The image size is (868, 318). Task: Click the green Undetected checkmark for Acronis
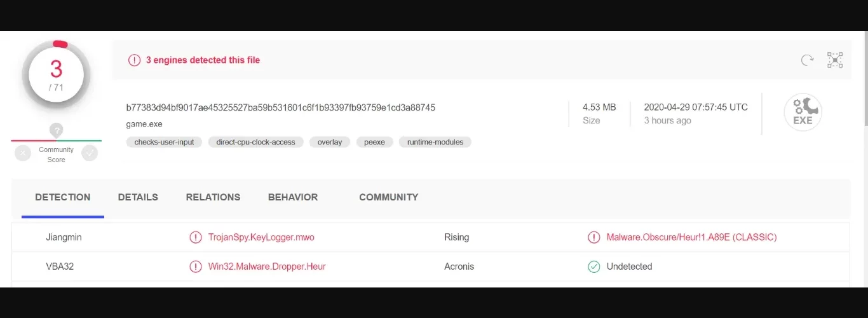coord(593,266)
